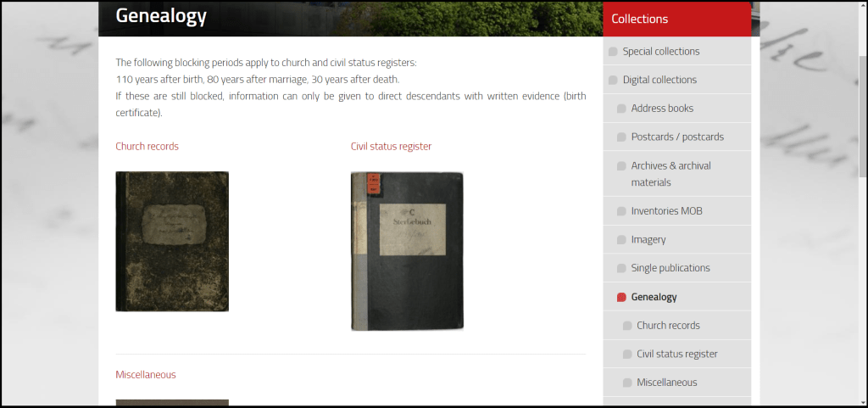The width and height of the screenshot is (868, 408).
Task: Click the bullet icon beside sidebar Miscellaneous
Action: [627, 383]
